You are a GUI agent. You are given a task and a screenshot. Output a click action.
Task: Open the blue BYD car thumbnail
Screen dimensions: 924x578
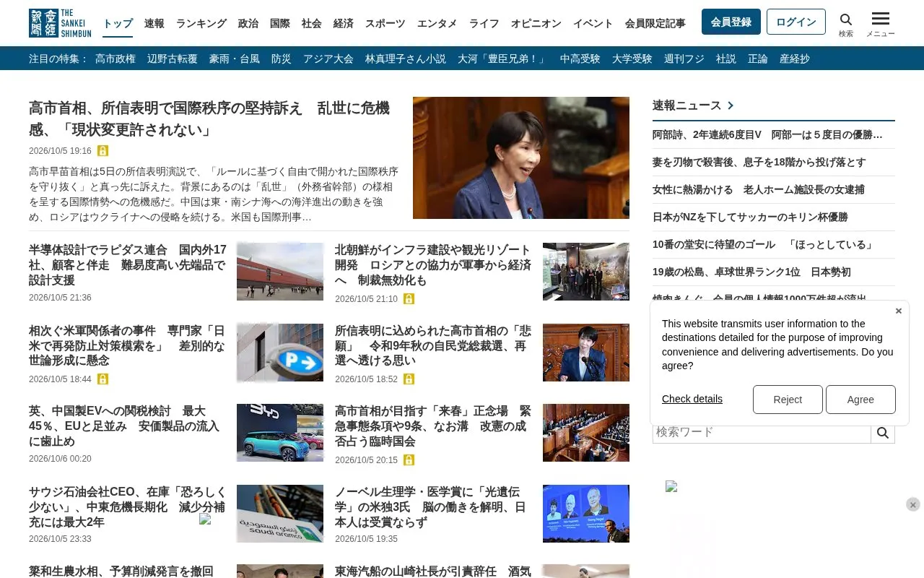pyautogui.click(x=280, y=433)
